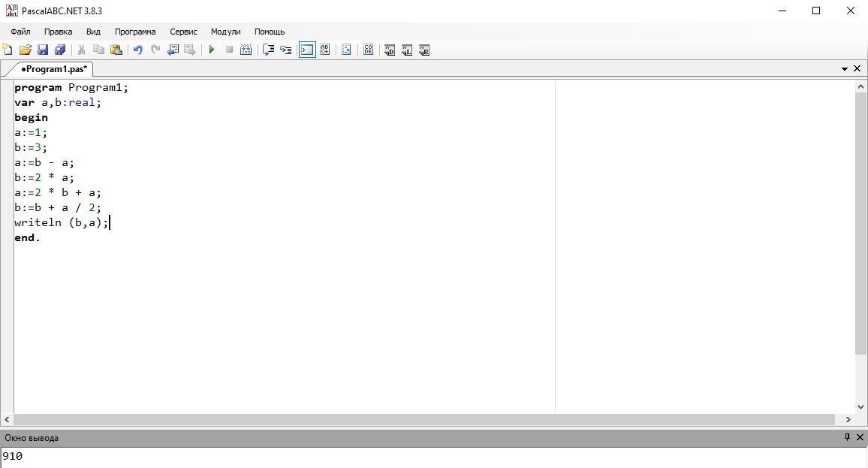Click the editor scroll up arrow
The width and height of the screenshot is (868, 468).
click(860, 86)
